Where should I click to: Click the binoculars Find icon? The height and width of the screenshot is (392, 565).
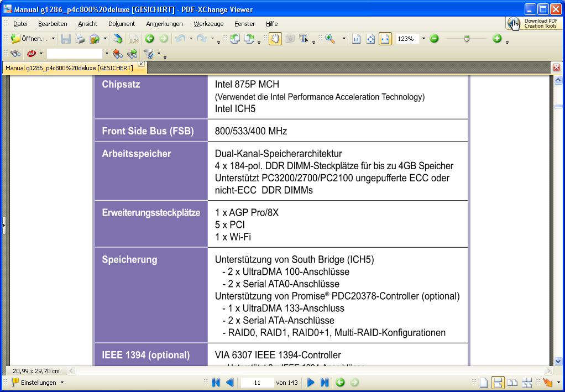tap(15, 54)
